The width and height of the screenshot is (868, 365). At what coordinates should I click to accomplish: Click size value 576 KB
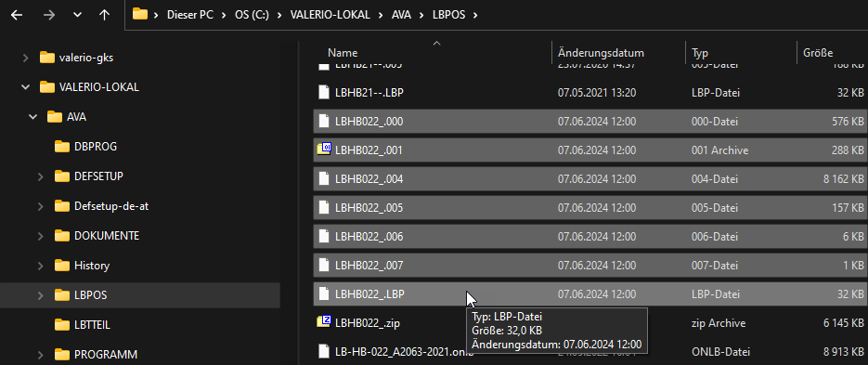click(x=848, y=122)
